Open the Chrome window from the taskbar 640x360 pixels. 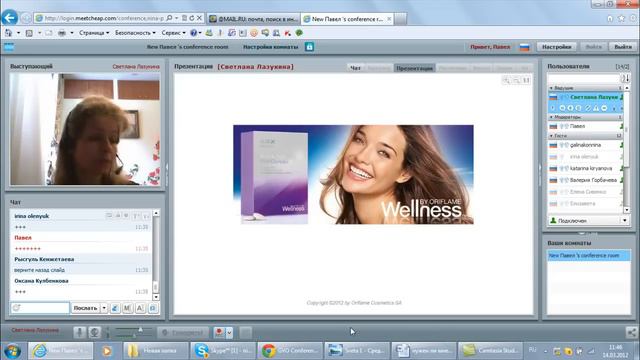[290, 351]
